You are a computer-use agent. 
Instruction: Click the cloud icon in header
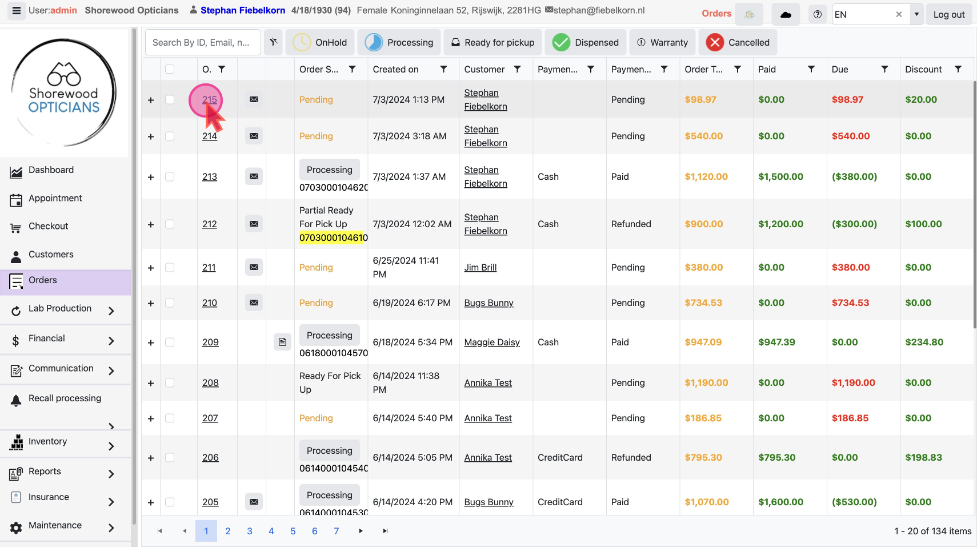tap(786, 14)
